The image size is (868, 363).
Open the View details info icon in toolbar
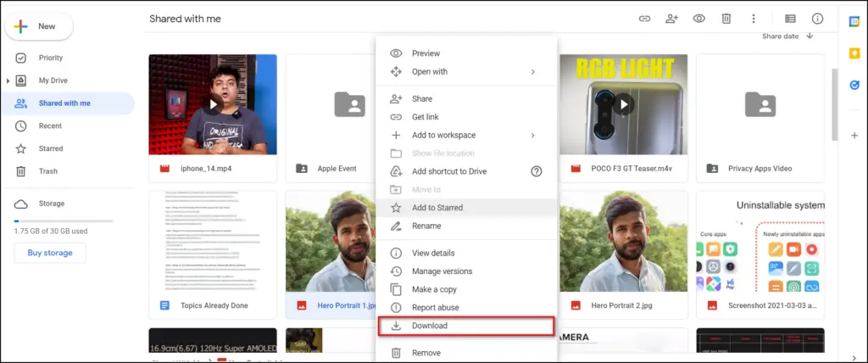[818, 19]
